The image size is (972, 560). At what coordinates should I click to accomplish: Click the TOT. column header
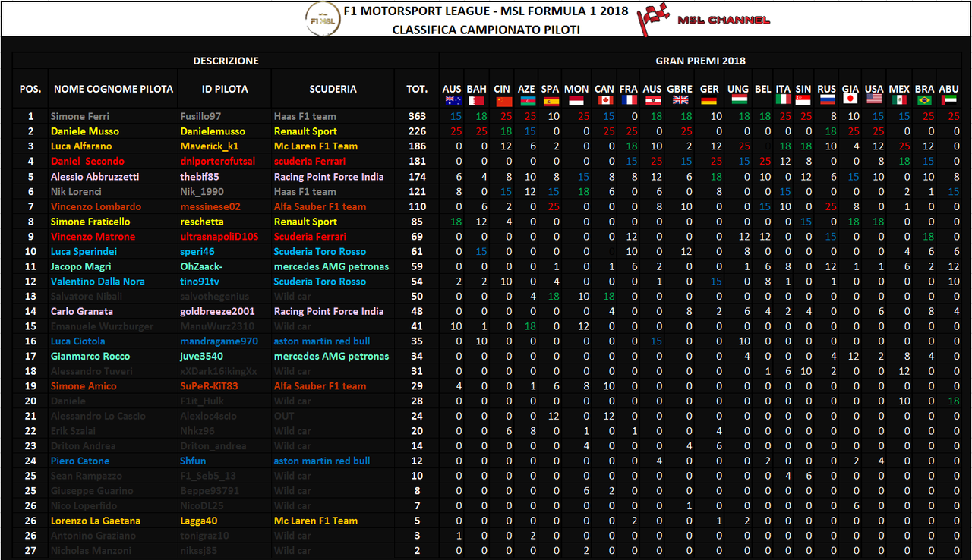point(417,90)
